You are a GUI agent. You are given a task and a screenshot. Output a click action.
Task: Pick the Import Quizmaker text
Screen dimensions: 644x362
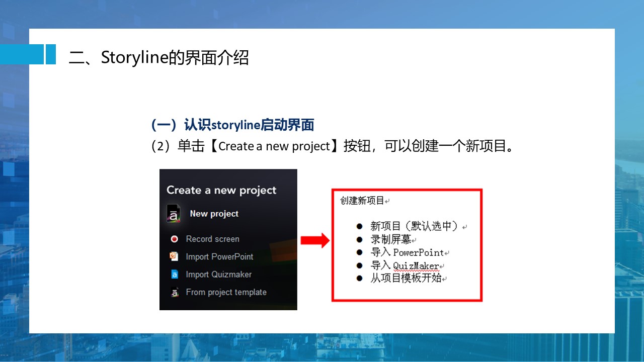click(218, 275)
